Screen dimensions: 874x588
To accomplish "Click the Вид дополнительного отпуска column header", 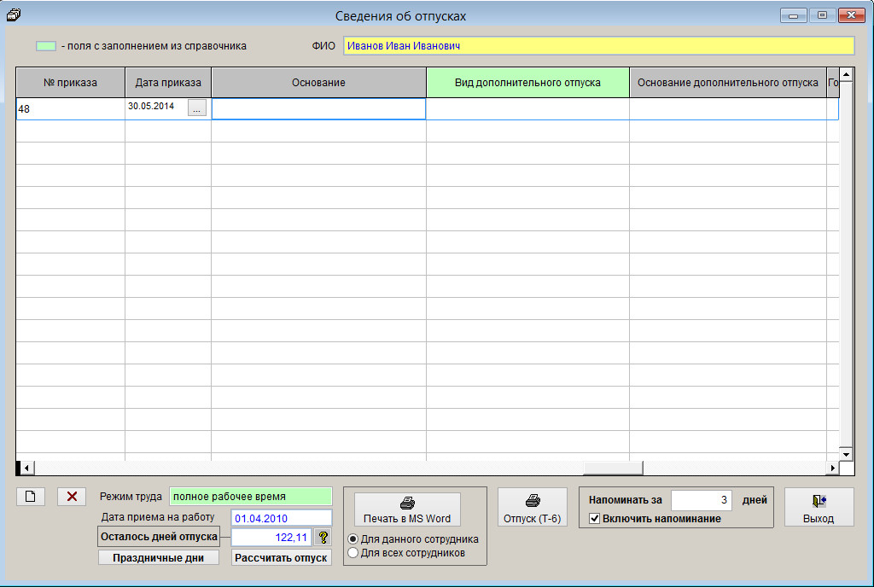I will coord(527,83).
